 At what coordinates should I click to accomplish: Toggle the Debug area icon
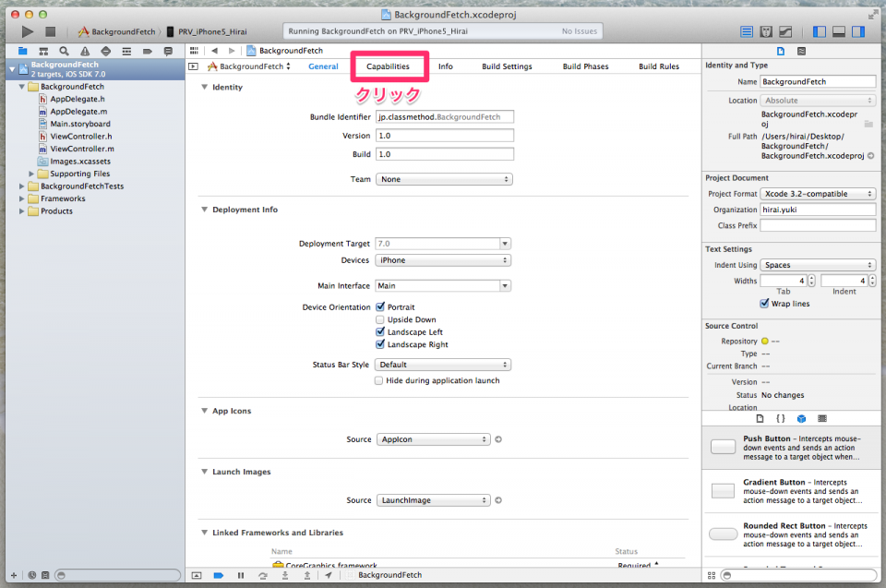coord(839,31)
